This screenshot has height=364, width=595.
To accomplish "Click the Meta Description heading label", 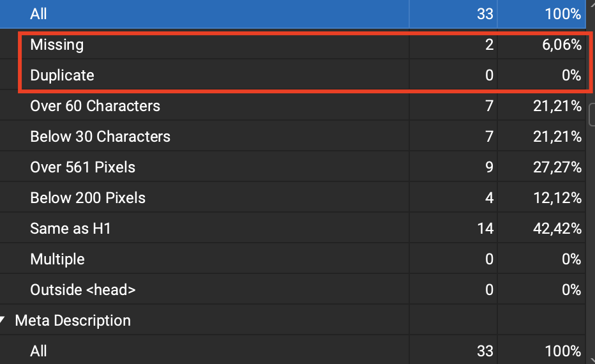I will [x=72, y=321].
